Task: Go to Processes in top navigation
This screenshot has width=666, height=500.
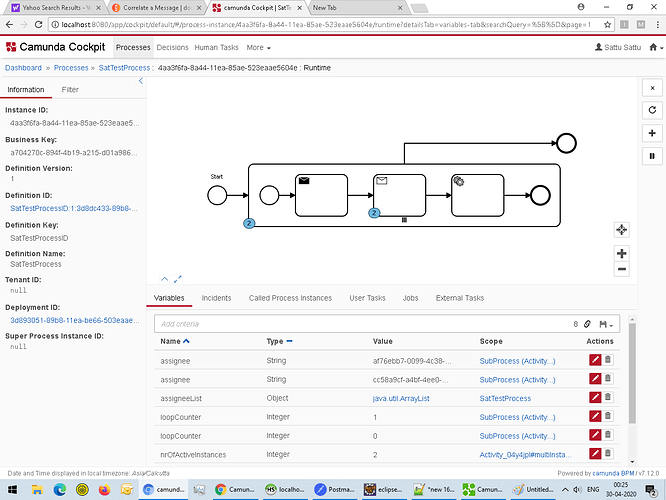Action: 133,48
